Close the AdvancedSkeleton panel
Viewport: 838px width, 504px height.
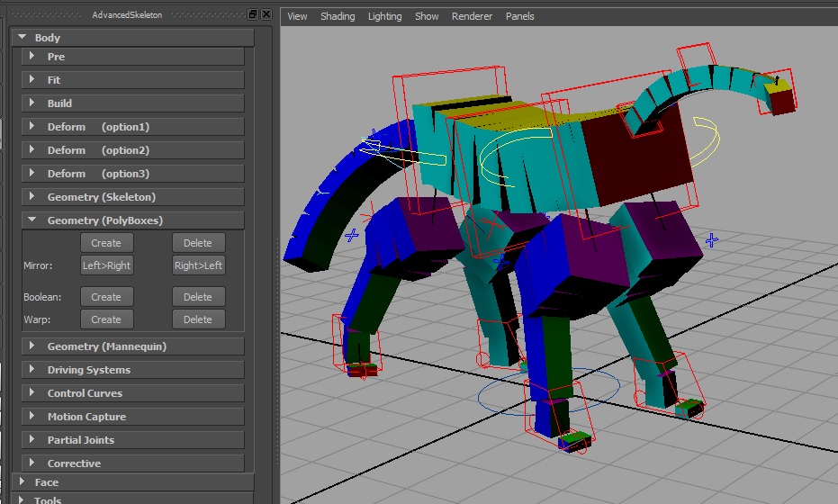click(x=266, y=14)
